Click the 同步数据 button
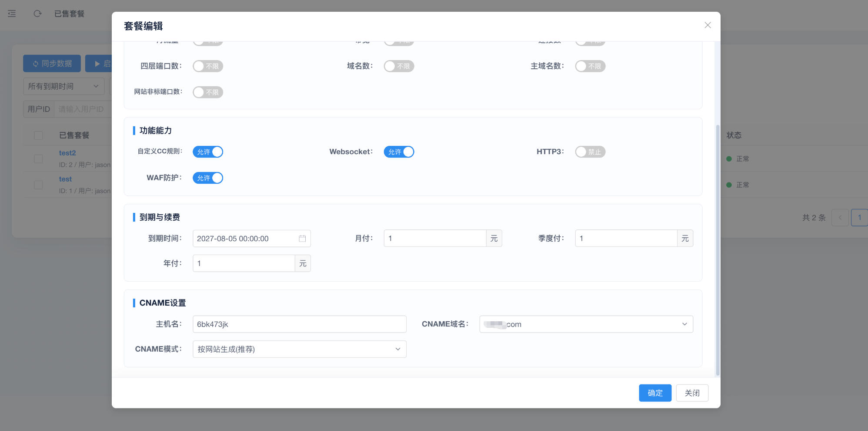 pyautogui.click(x=52, y=64)
